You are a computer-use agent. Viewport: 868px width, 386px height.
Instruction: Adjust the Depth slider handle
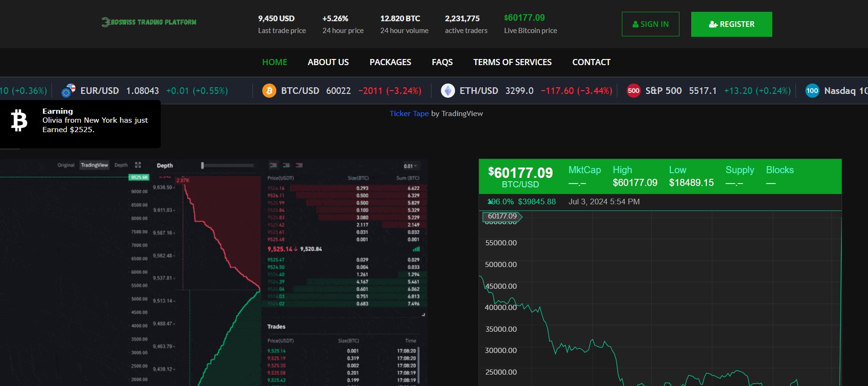(x=202, y=166)
